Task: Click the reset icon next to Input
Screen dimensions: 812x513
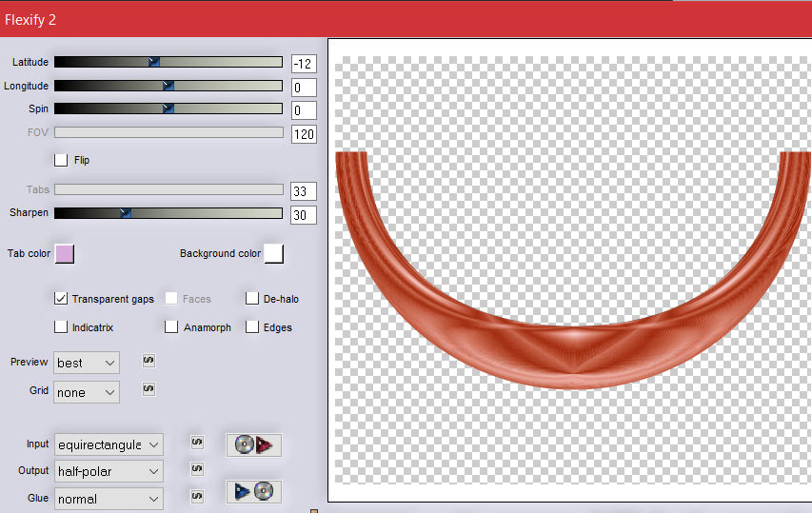Action: tap(197, 442)
